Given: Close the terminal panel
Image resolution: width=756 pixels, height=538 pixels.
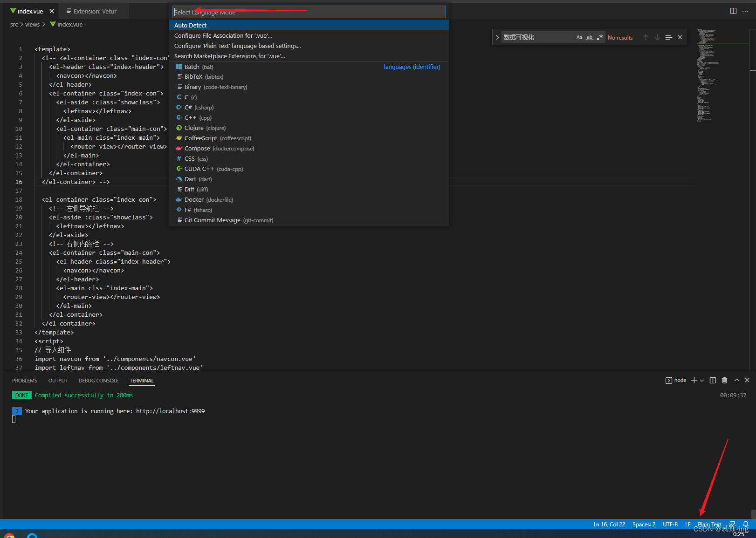Looking at the screenshot, I should click(x=747, y=381).
